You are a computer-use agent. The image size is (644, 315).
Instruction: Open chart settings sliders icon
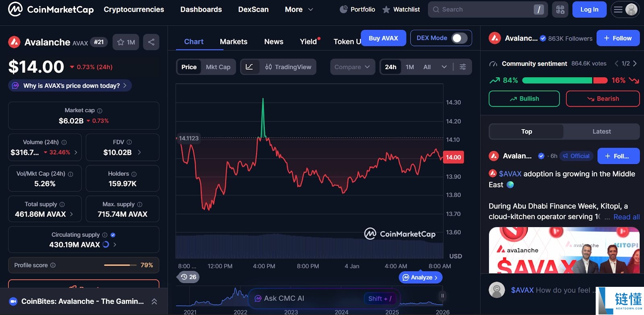coord(463,67)
